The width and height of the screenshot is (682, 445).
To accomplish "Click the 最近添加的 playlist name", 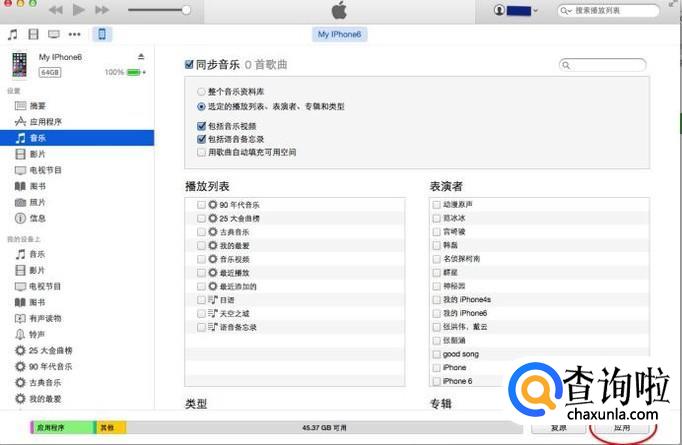I will click(238, 287).
